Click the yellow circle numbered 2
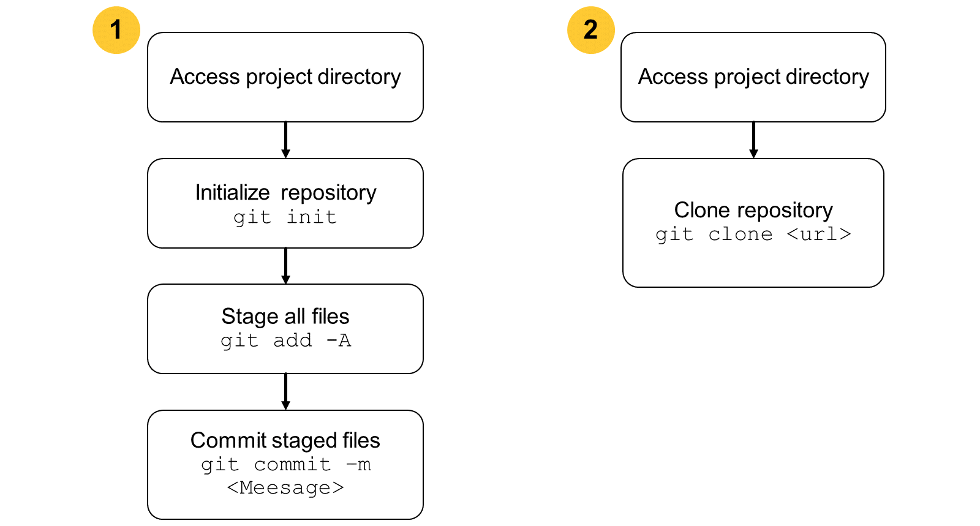This screenshot has height=526, width=980. [591, 30]
